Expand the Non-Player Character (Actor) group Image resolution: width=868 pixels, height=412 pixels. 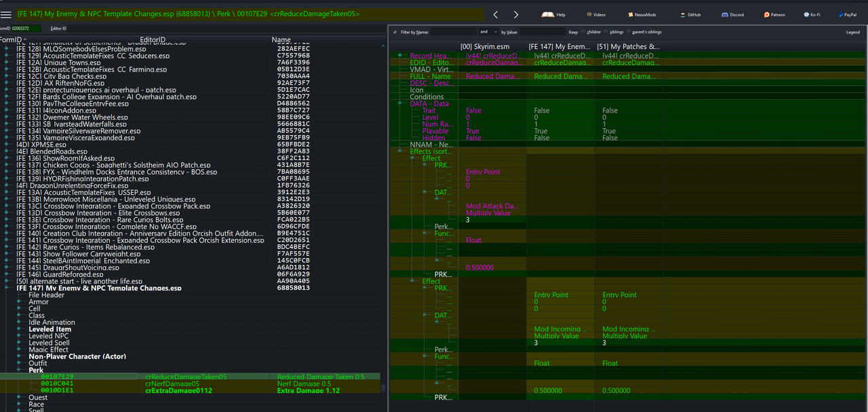tap(20, 357)
